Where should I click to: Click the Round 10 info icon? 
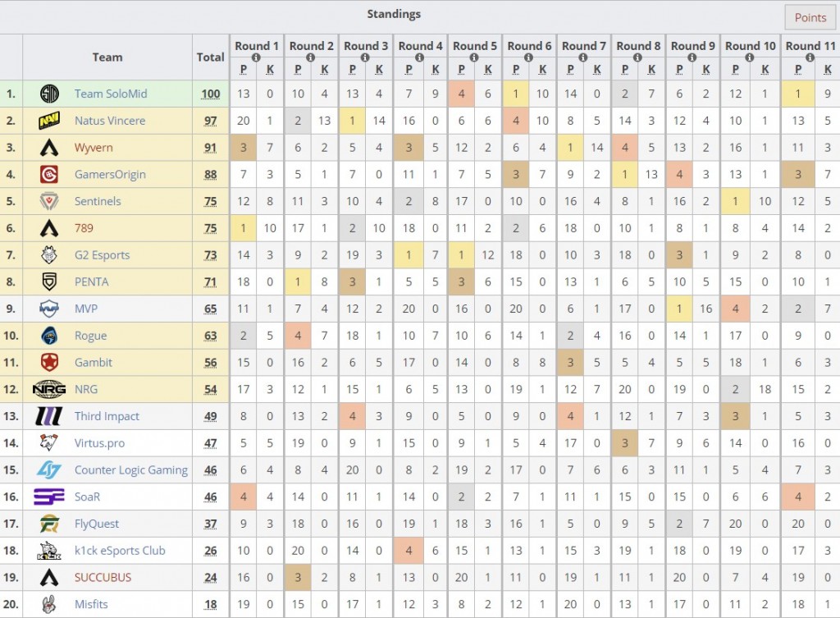click(750, 57)
